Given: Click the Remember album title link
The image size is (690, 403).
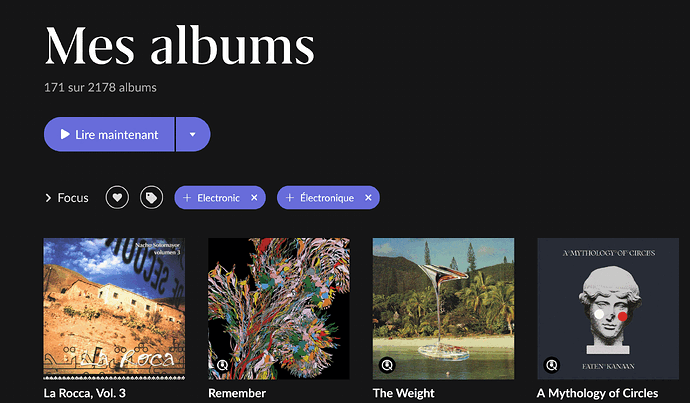Looking at the screenshot, I should (x=237, y=393).
